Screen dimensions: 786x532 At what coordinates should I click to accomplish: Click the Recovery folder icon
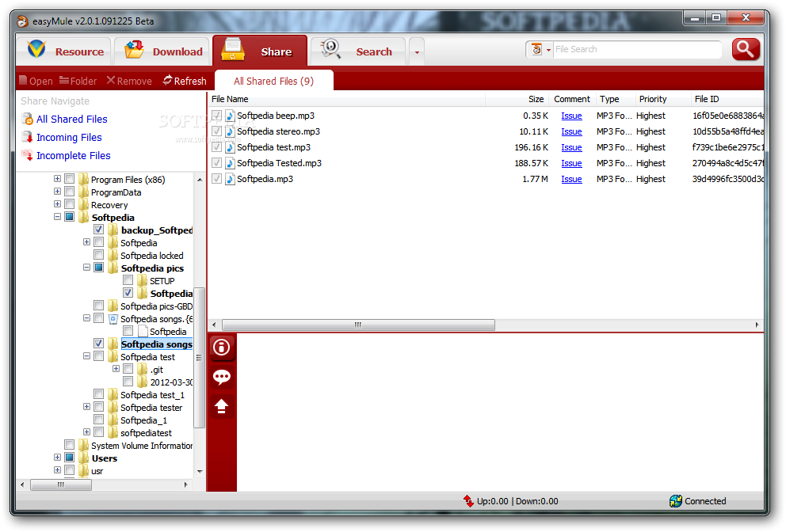tap(84, 204)
